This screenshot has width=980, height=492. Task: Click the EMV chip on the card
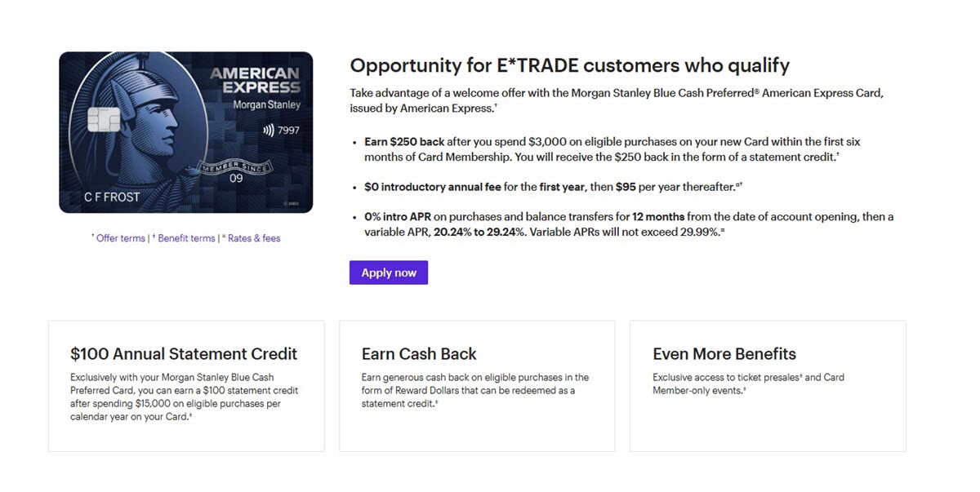point(104,120)
